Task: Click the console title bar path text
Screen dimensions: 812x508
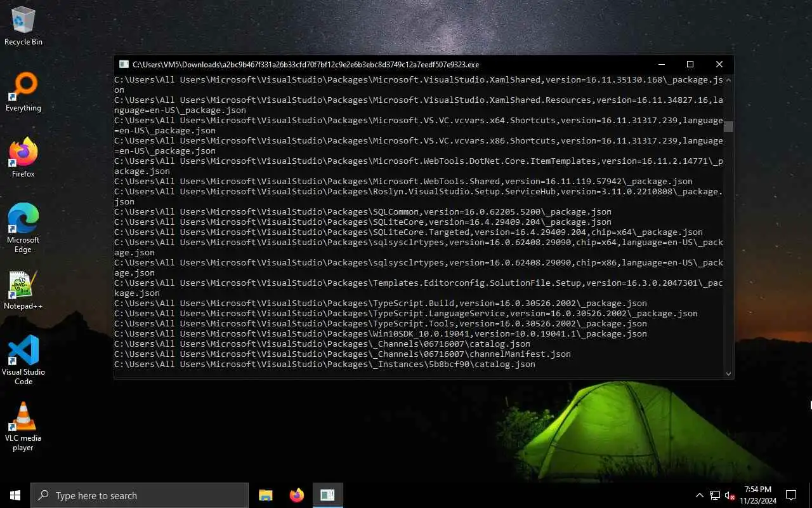Action: coord(306,64)
